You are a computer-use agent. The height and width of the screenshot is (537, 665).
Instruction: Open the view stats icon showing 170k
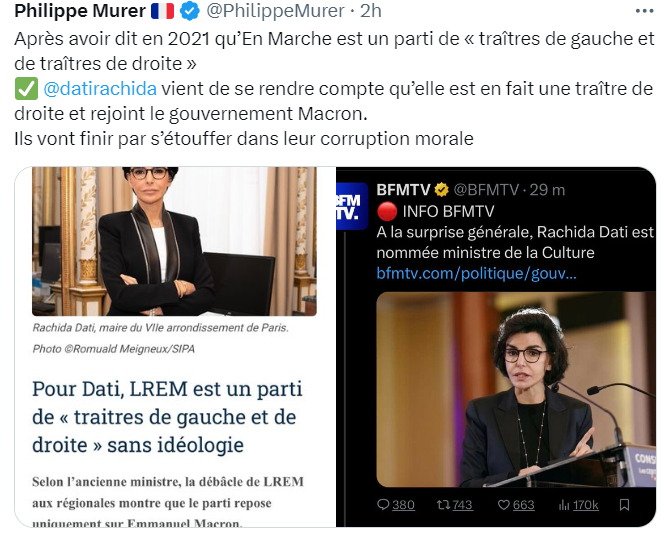[564, 505]
